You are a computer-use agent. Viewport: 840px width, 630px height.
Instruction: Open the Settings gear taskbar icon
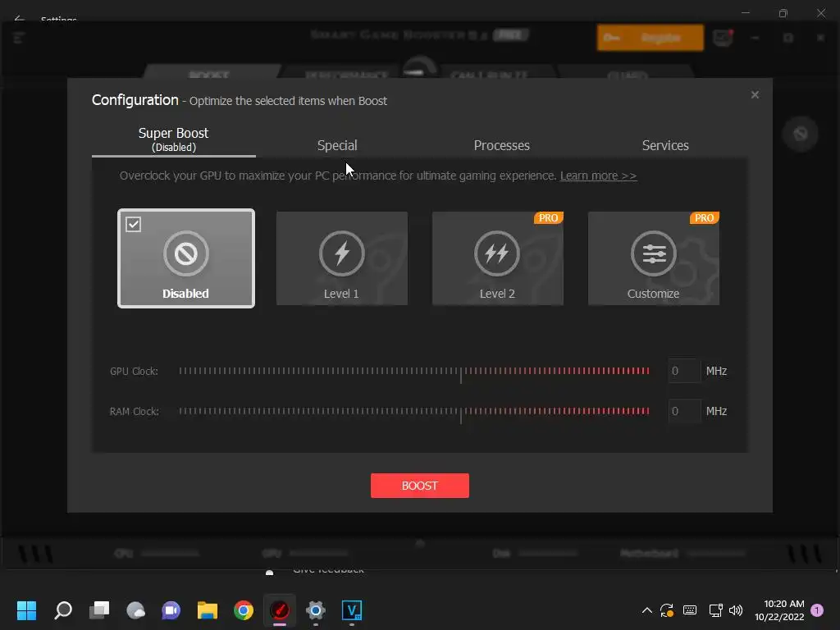pos(316,610)
